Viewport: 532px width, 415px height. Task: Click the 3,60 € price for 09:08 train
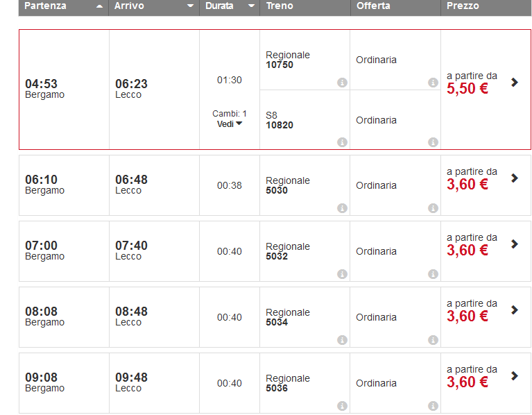pos(467,382)
